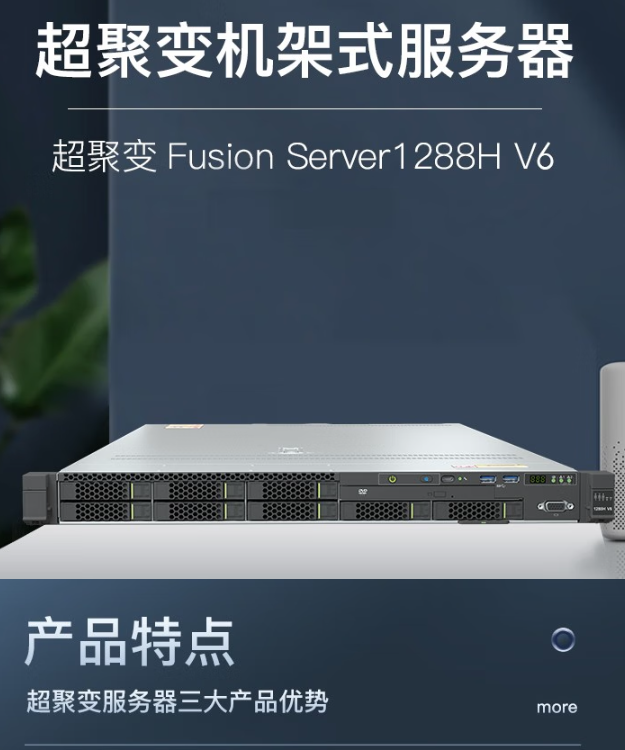
Task: Click the VGA port on server front
Action: (x=555, y=506)
